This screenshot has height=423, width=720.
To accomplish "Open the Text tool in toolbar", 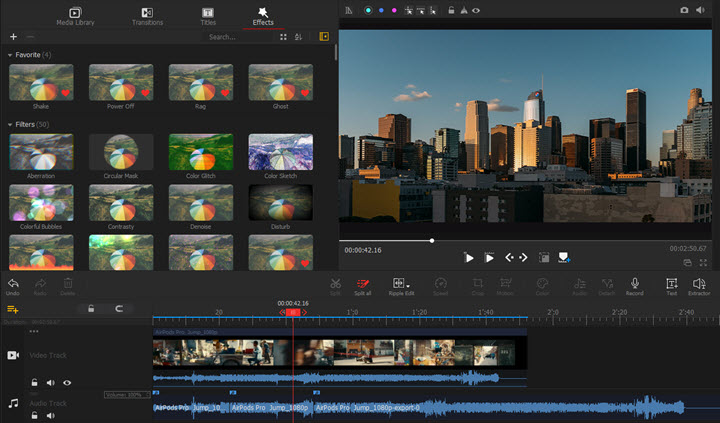I will click(x=671, y=284).
